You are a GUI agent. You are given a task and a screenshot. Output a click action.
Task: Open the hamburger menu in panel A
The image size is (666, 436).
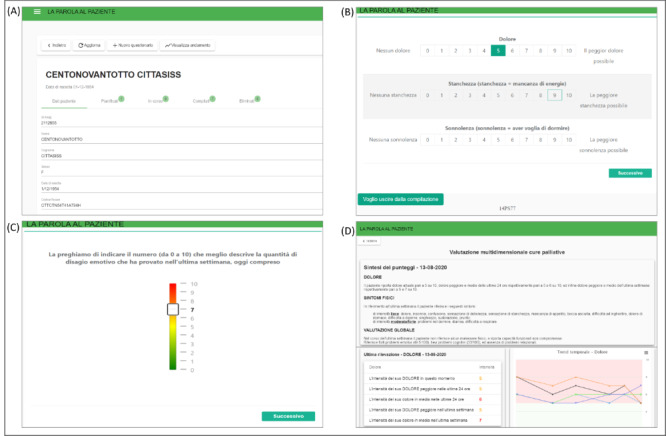click(x=37, y=11)
